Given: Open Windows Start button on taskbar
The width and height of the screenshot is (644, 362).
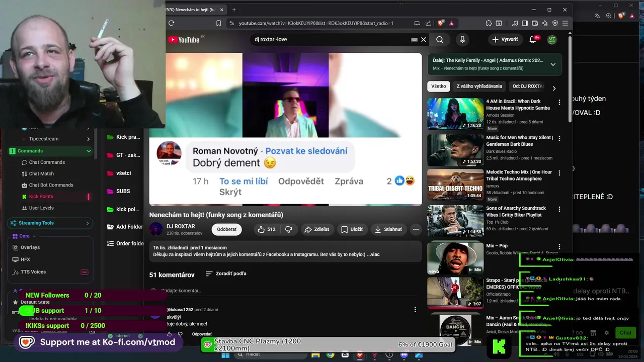Looking at the screenshot, I should click(225, 355).
